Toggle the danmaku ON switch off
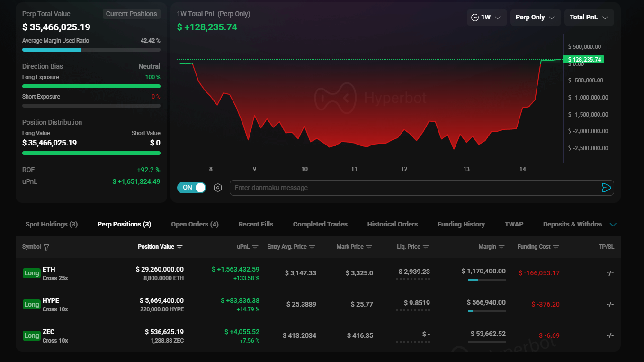This screenshot has height=362, width=644. click(x=191, y=188)
